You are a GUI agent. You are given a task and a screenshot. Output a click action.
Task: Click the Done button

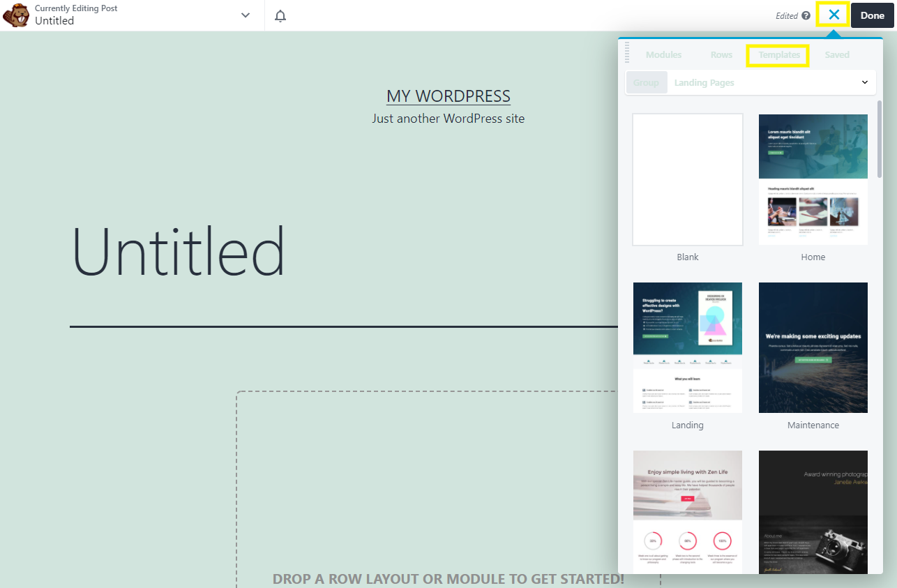[x=872, y=15]
